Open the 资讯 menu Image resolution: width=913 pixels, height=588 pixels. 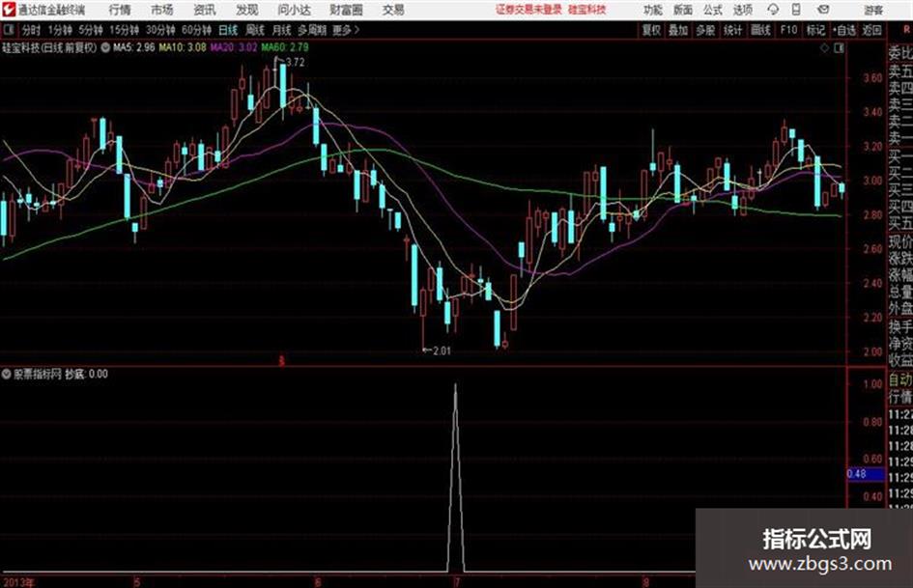tap(205, 10)
